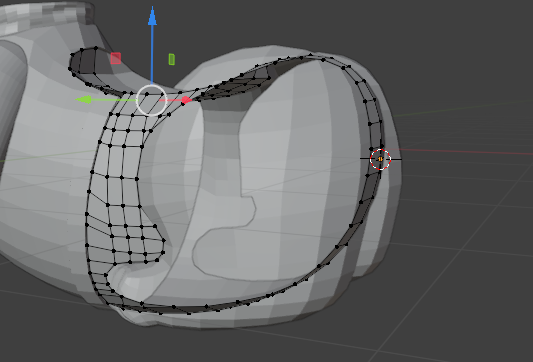The width and height of the screenshot is (533, 362).
Task: Click the red world X-axis line at right
Action: (459, 152)
